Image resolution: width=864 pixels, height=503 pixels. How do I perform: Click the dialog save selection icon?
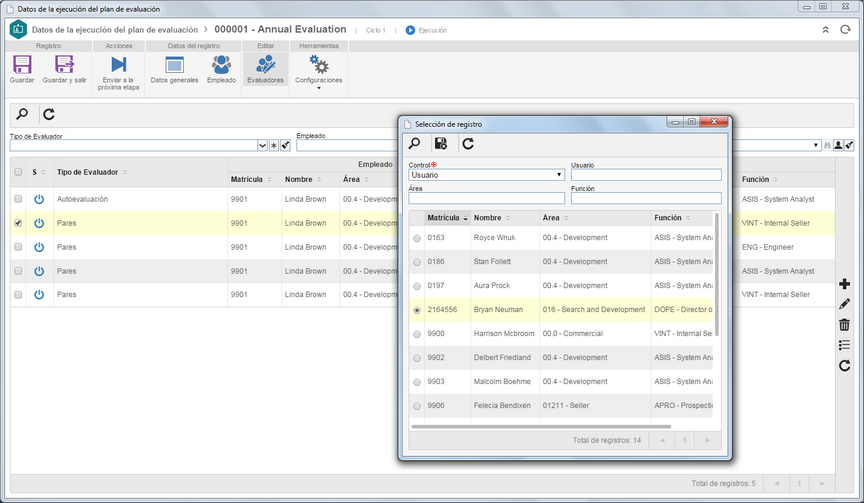(441, 144)
